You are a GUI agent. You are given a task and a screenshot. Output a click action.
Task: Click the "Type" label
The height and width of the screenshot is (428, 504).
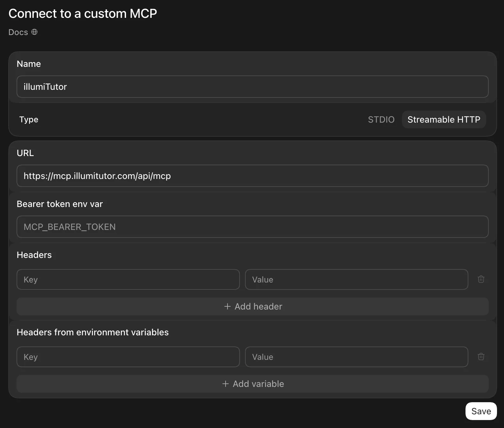pyautogui.click(x=29, y=119)
